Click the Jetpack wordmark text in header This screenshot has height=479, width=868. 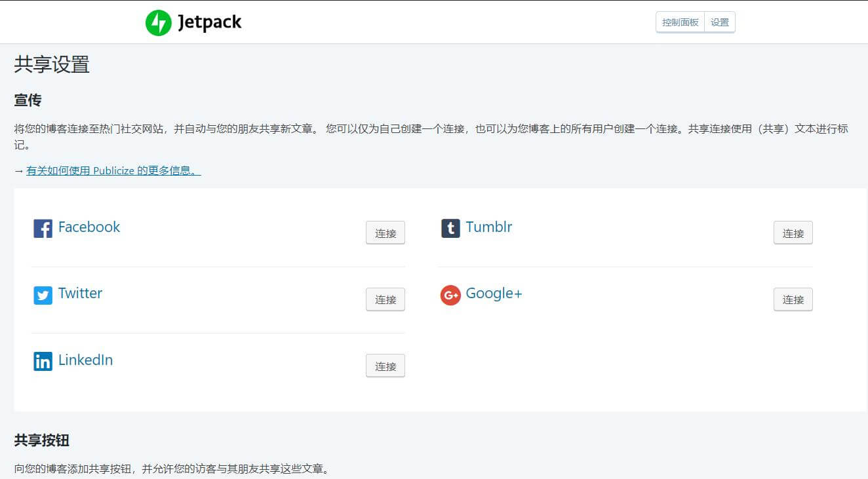click(209, 23)
